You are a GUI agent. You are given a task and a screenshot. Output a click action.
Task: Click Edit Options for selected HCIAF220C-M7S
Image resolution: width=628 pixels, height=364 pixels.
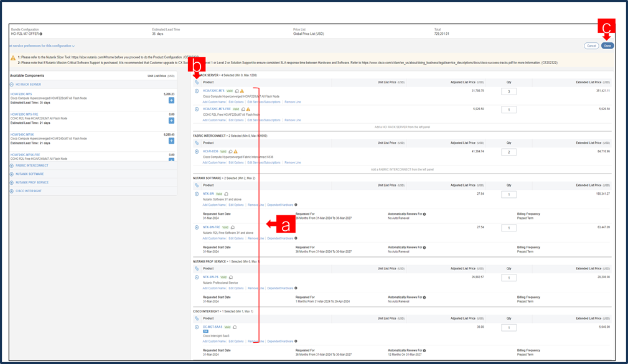[x=236, y=102]
